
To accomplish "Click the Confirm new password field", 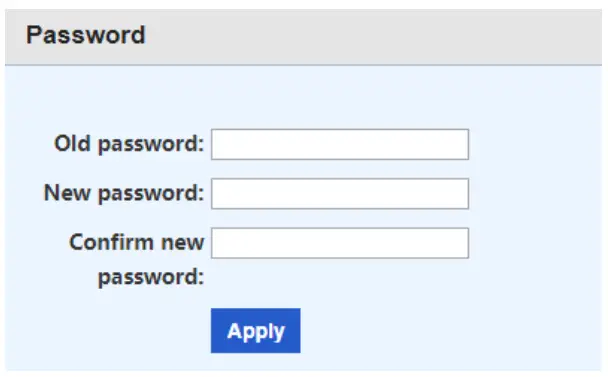I will click(340, 243).
